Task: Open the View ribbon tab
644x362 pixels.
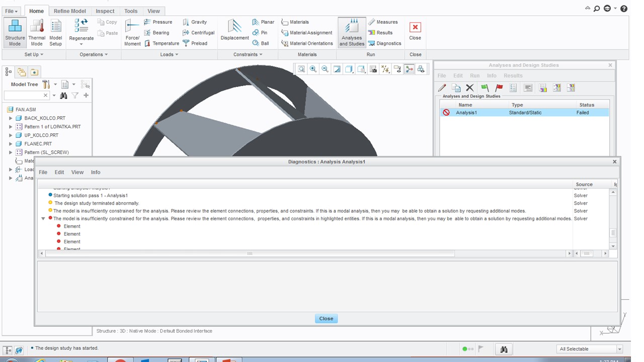Action: pyautogui.click(x=153, y=11)
